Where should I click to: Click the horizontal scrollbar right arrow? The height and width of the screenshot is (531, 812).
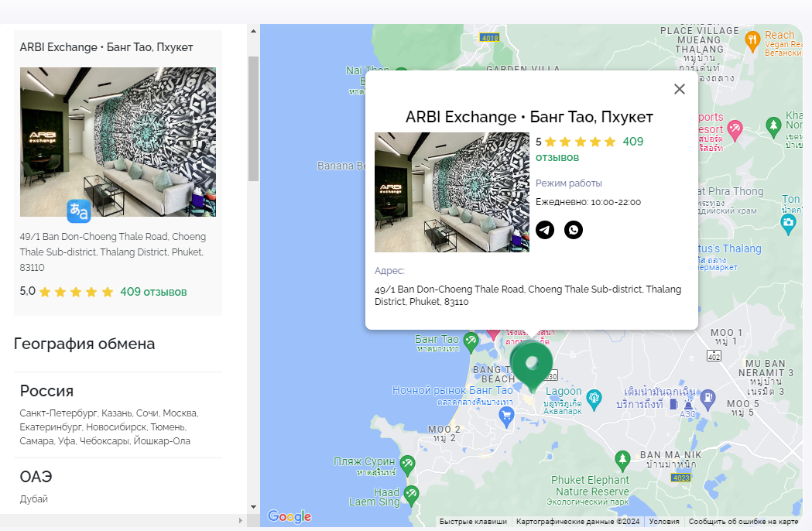(240, 520)
